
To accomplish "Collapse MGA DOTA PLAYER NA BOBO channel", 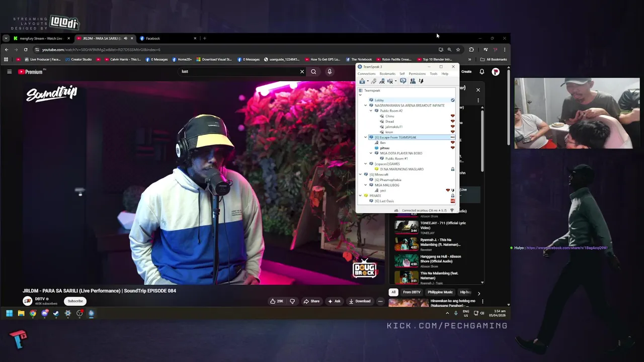I will pos(371,153).
